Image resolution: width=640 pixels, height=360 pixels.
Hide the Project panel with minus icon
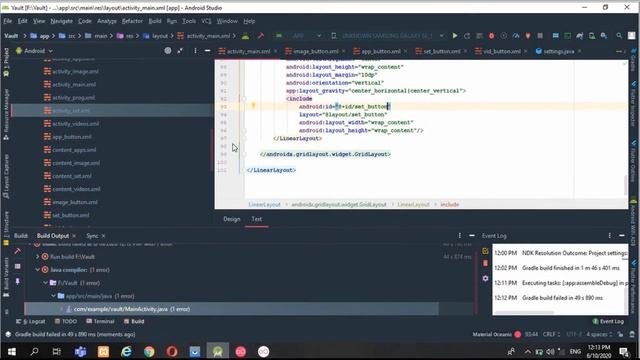click(x=207, y=51)
